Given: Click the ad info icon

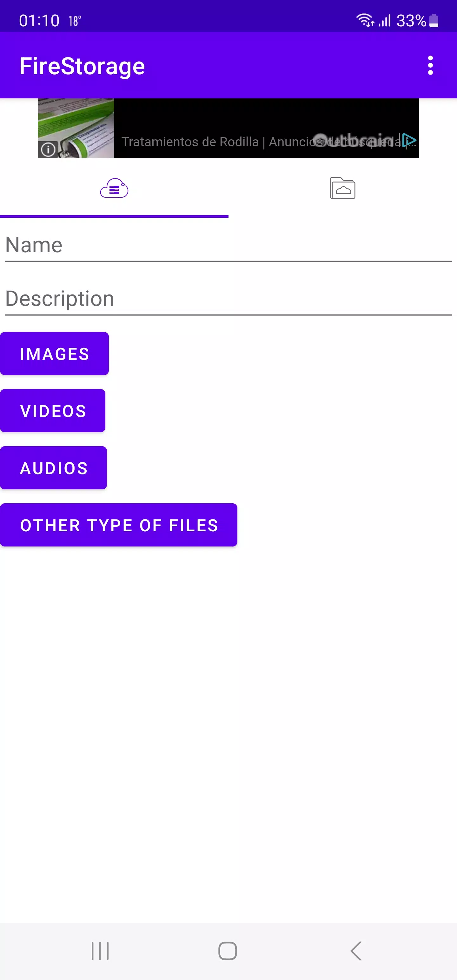Looking at the screenshot, I should (x=48, y=149).
